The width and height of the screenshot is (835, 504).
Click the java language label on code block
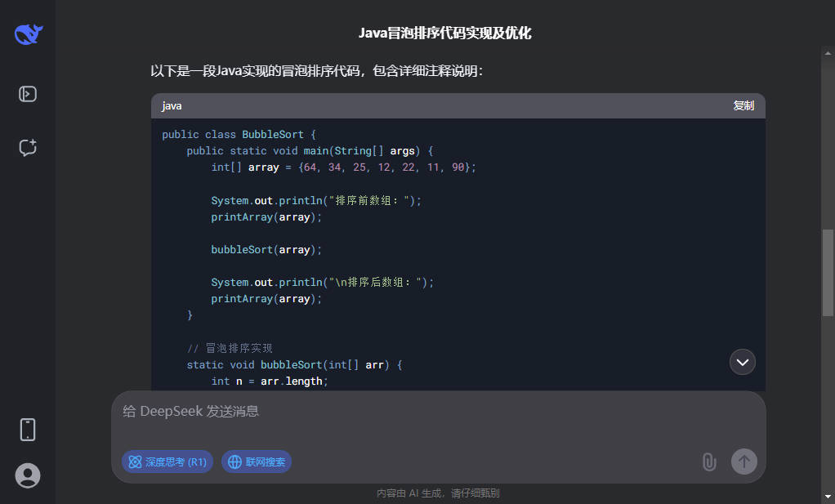172,106
